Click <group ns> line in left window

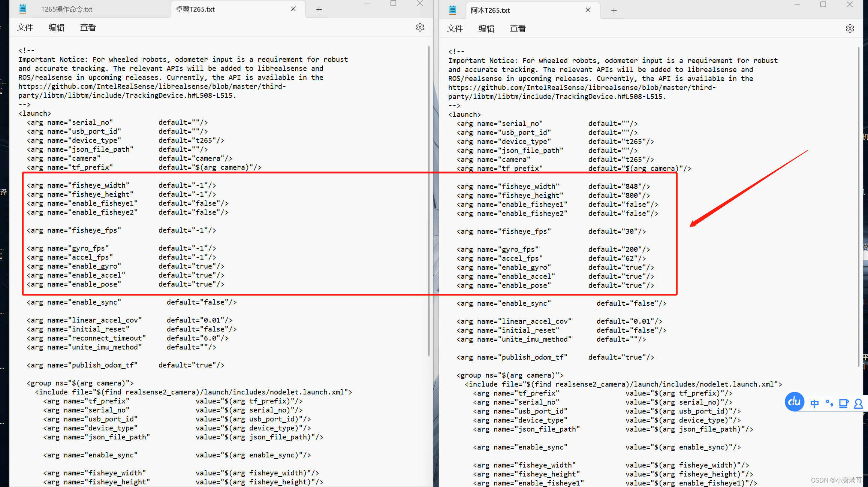click(80, 383)
